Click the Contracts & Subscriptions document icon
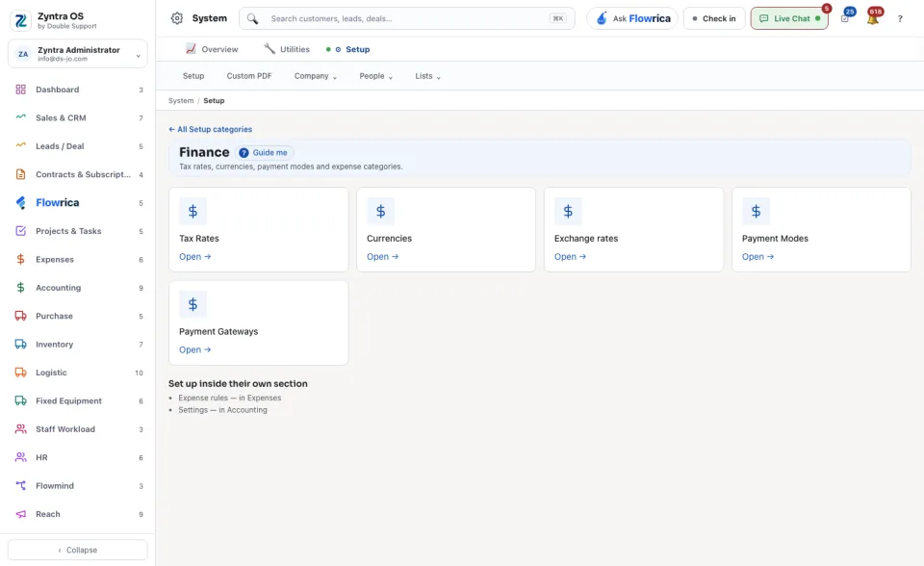This screenshot has width=924, height=566. 20,174
